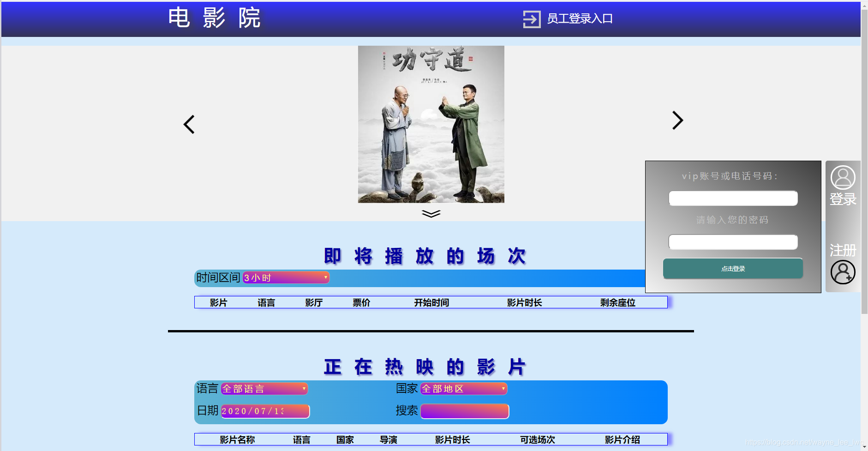The image size is (868, 451).
Task: Select the 登录 person icon in the sidebar
Action: 842,177
